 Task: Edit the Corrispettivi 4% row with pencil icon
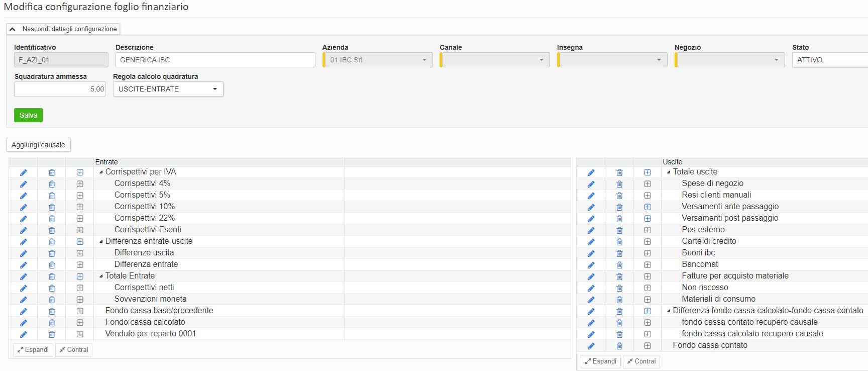click(23, 184)
